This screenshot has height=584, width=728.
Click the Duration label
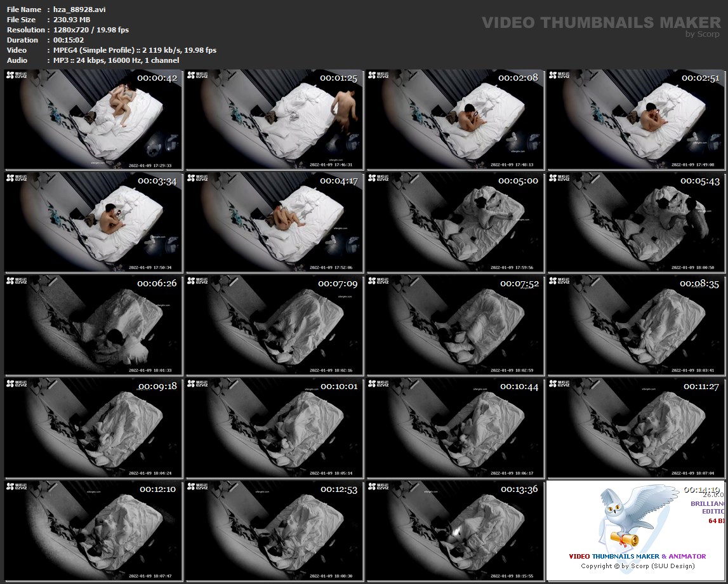coord(23,40)
